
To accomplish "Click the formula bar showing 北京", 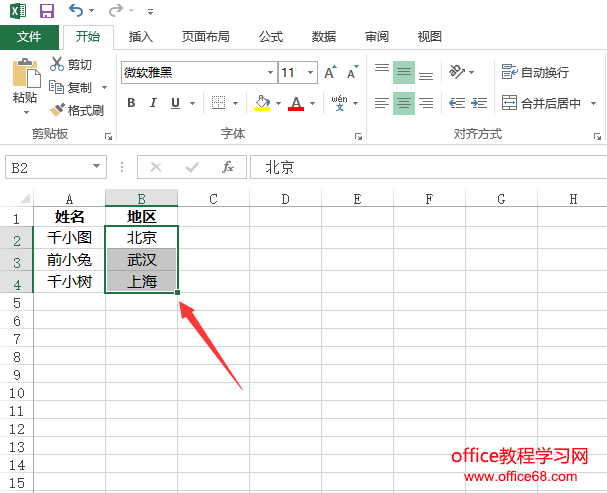I will pyautogui.click(x=429, y=167).
